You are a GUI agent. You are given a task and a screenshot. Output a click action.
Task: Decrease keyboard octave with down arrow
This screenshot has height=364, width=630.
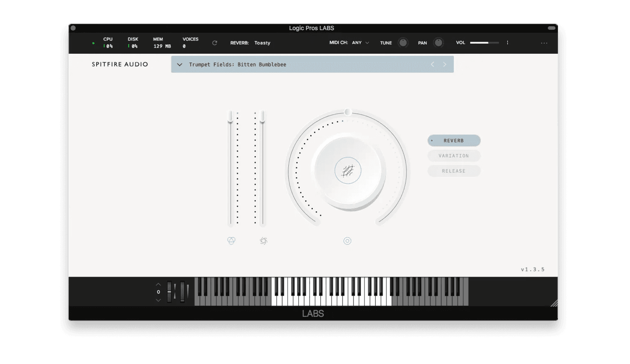(x=158, y=300)
